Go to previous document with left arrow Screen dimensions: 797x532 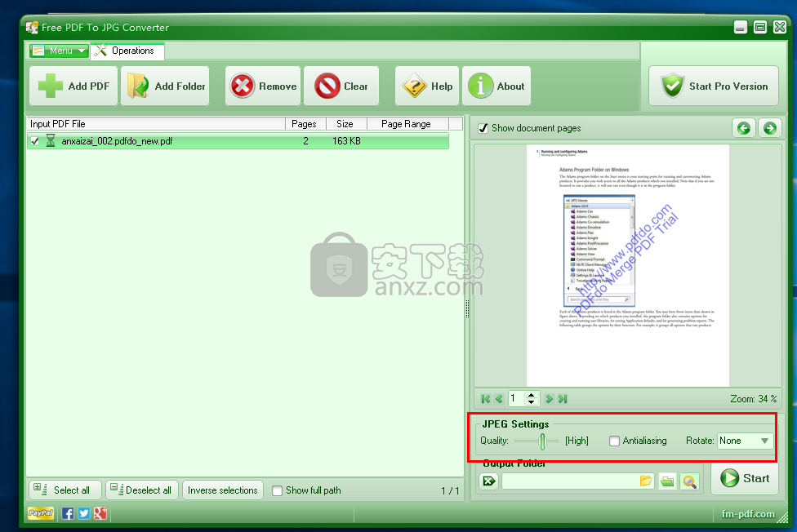744,128
